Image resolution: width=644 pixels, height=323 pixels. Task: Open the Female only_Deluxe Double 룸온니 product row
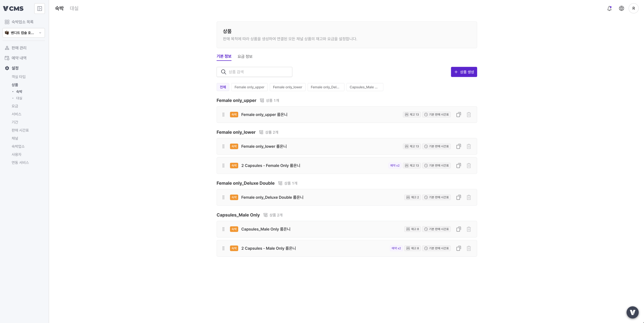coord(347,197)
